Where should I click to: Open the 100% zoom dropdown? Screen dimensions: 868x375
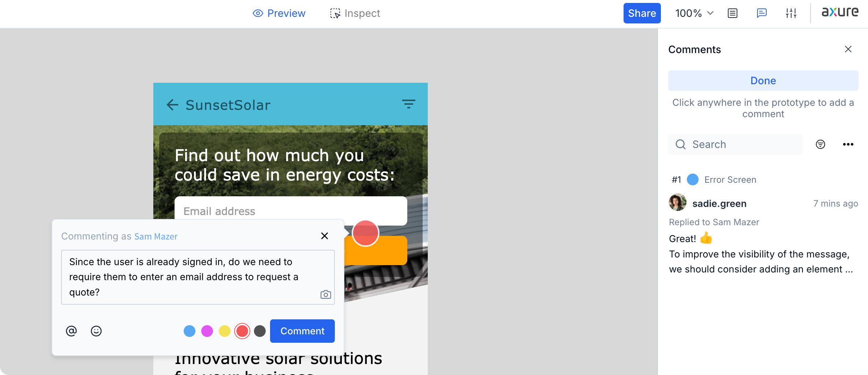[x=694, y=14]
